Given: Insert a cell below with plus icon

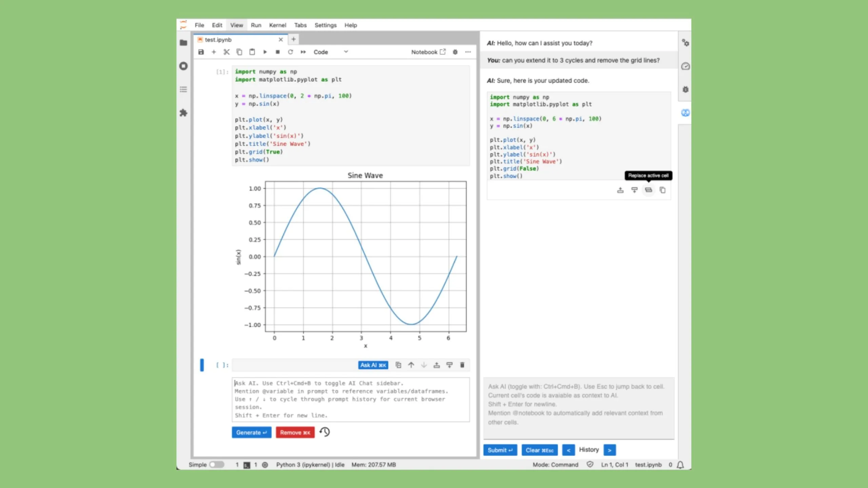Looking at the screenshot, I should point(214,52).
